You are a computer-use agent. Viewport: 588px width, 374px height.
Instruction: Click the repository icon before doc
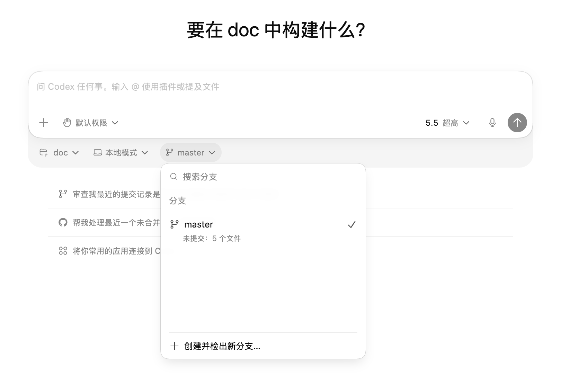(x=44, y=152)
